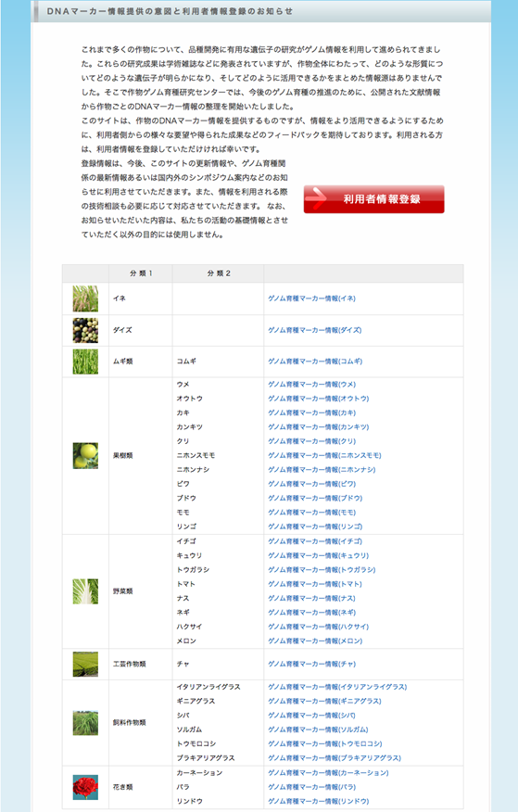Image resolution: width=518 pixels, height=812 pixels.
Task: Open ゲノム育種マーカー情報(カンキツ) link
Action: pyautogui.click(x=318, y=427)
